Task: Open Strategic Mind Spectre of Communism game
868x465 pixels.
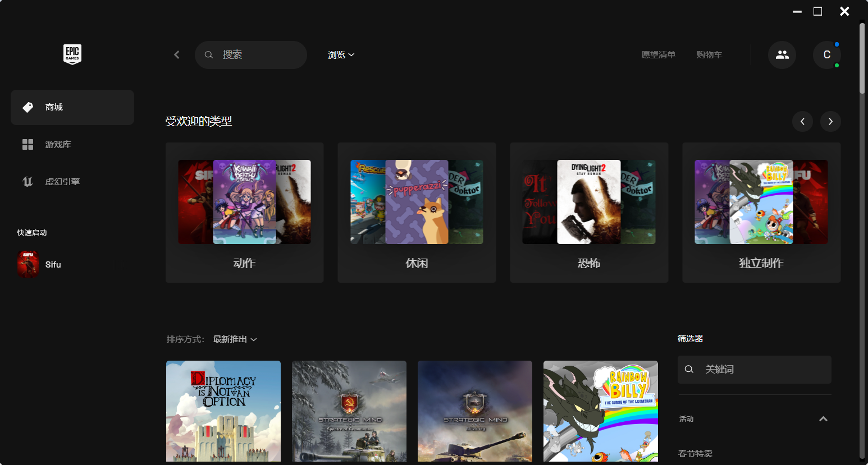Action: (349, 411)
